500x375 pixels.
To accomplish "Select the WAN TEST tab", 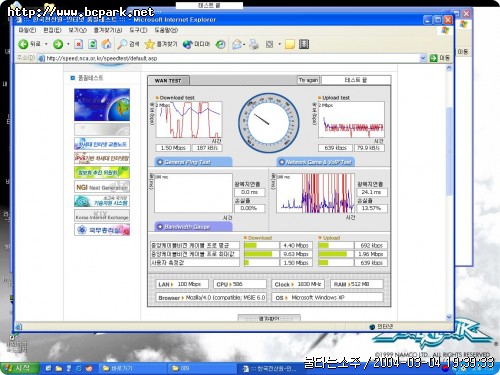I will [168, 80].
